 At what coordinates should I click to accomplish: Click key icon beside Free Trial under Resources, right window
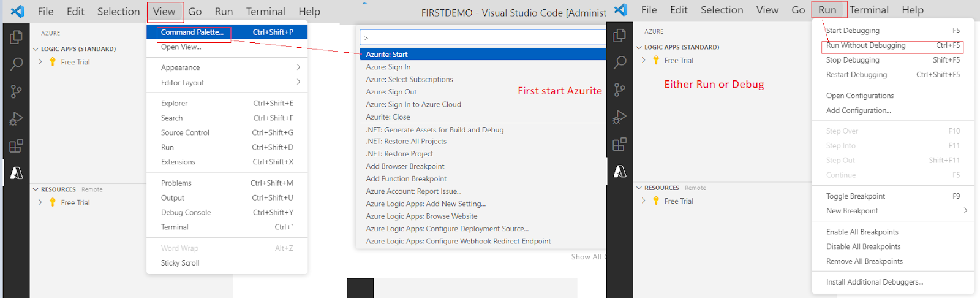656,201
